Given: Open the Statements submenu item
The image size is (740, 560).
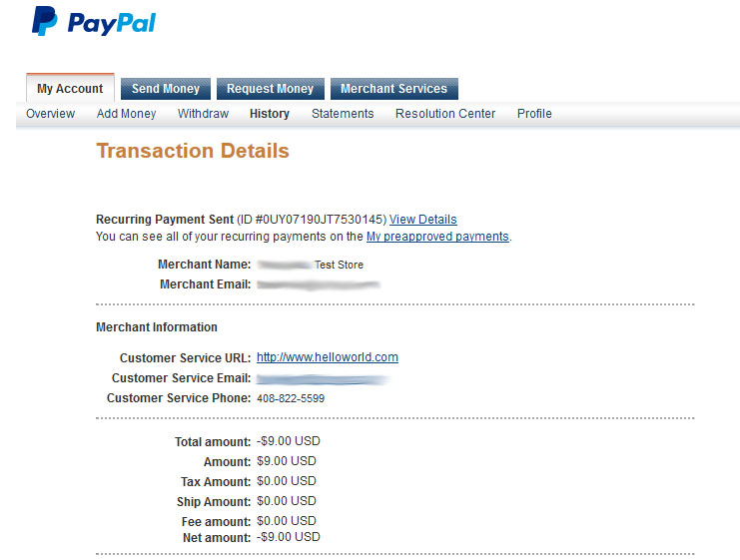Looking at the screenshot, I should tap(343, 114).
